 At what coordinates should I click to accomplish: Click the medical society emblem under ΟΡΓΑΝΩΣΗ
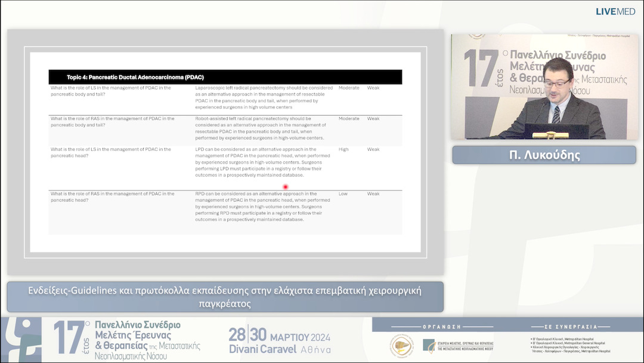tap(402, 346)
